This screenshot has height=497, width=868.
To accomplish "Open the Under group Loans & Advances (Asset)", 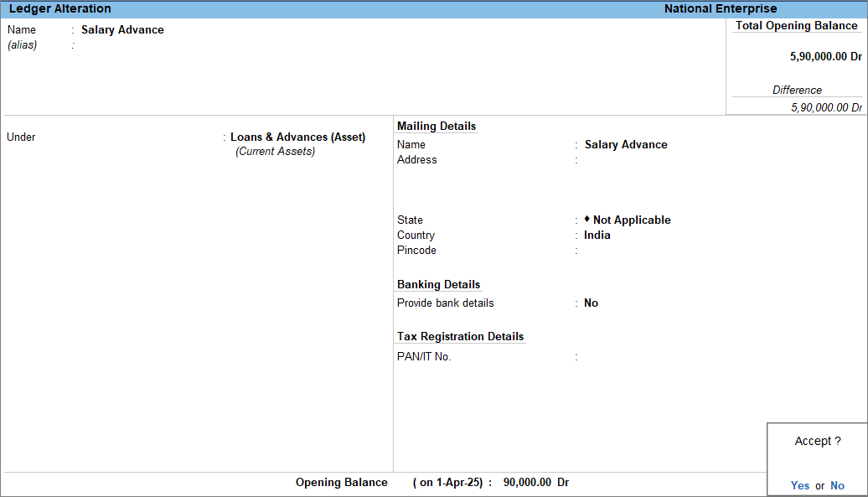I will coord(297,137).
